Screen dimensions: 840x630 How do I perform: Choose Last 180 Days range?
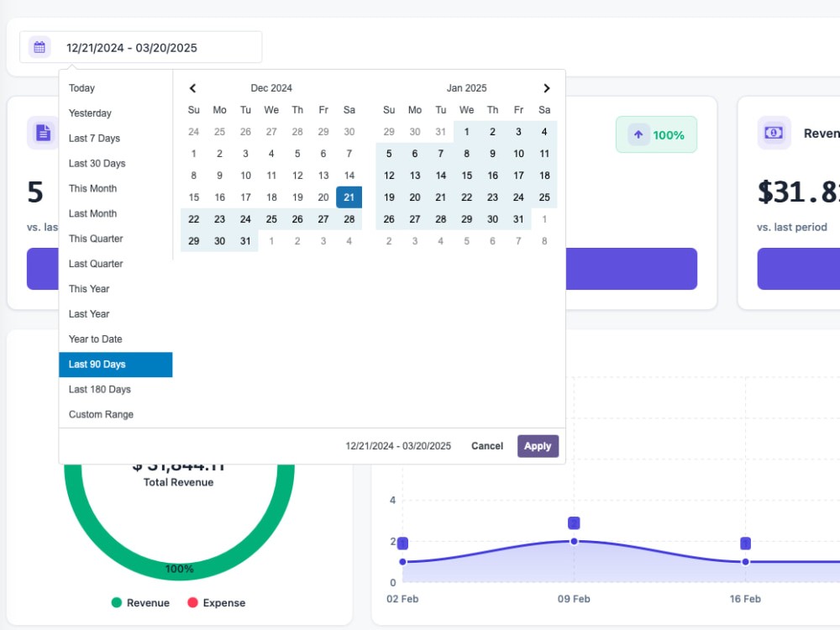(x=116, y=390)
